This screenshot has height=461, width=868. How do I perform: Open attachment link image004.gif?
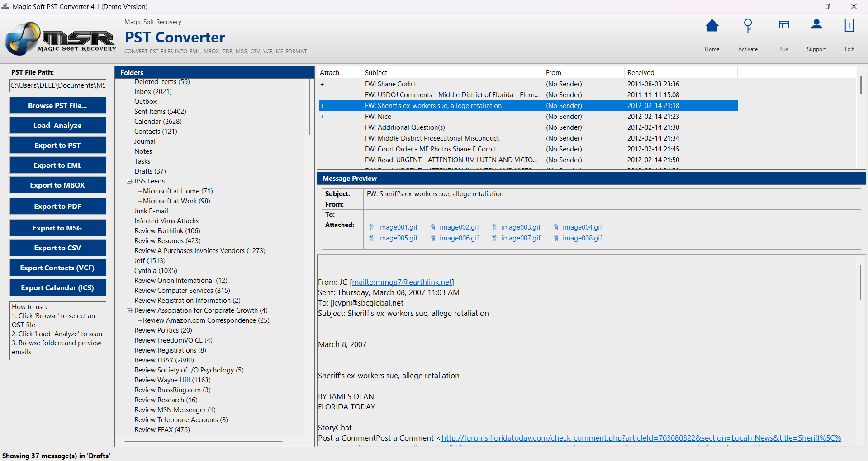tap(582, 227)
